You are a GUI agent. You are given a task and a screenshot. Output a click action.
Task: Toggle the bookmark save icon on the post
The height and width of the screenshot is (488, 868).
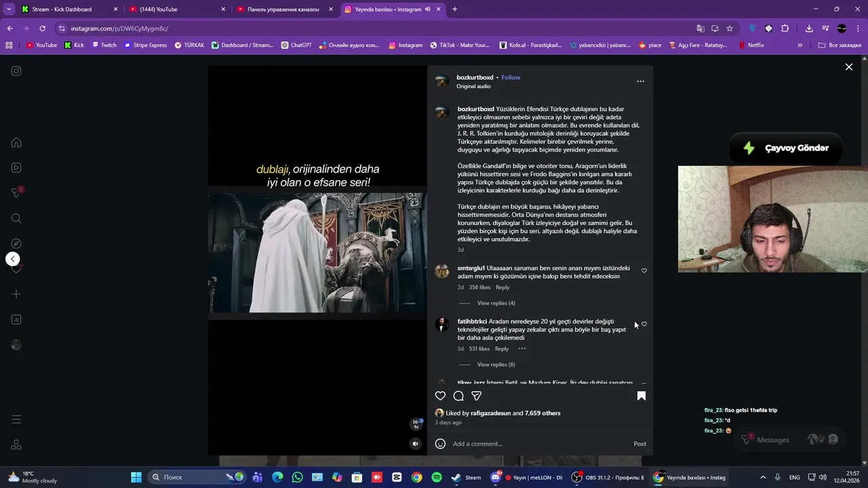click(642, 396)
